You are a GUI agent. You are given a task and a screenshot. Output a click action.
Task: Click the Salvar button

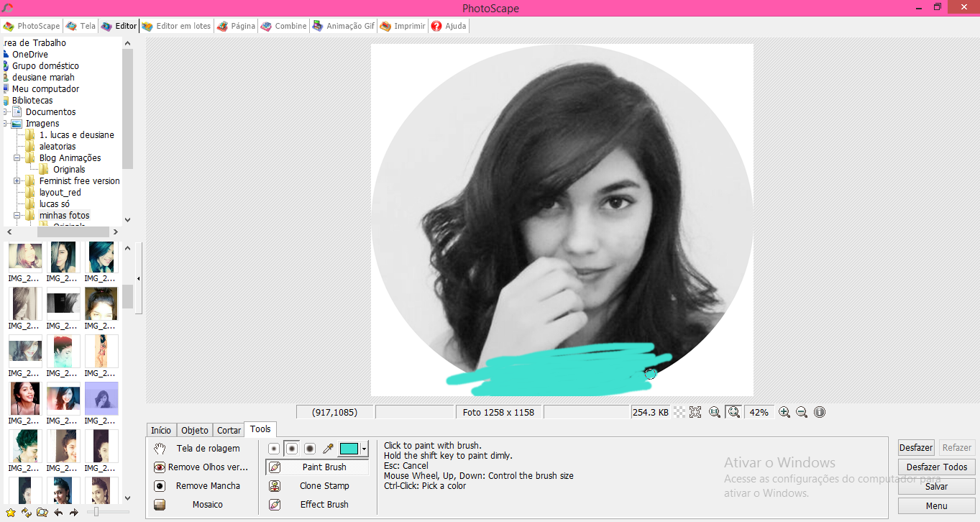coord(937,486)
